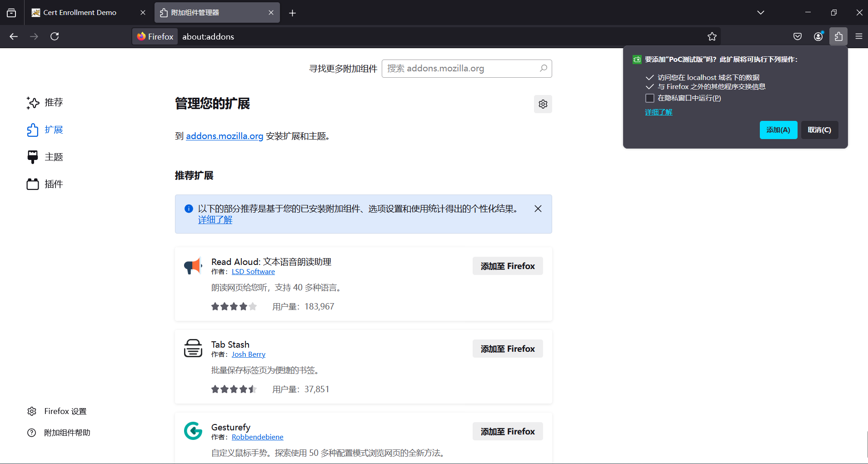Screen dimensions: 868x464
Task: Click the Save to Pocket icon
Action: click(x=797, y=36)
